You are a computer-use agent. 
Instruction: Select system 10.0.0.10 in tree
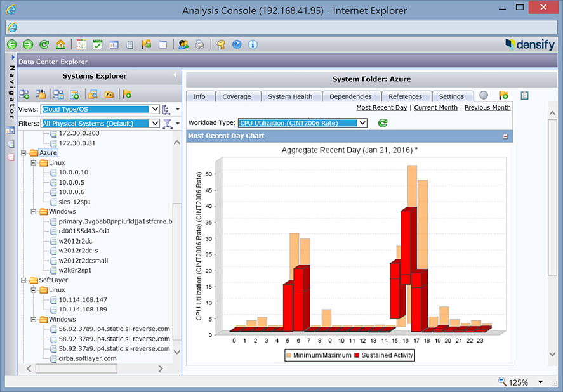(73, 173)
